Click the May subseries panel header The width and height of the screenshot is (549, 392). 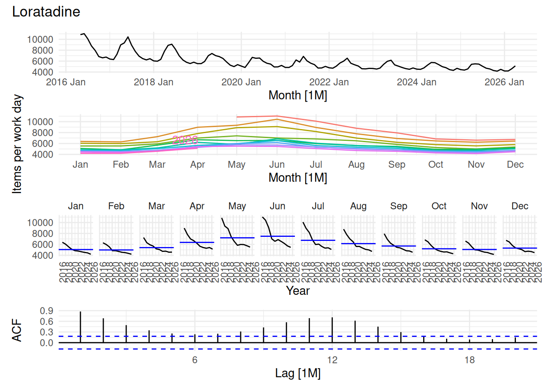(x=237, y=206)
